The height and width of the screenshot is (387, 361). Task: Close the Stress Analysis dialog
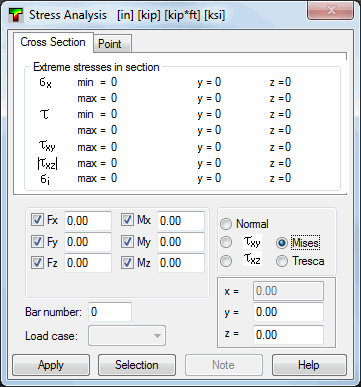tap(331, 11)
